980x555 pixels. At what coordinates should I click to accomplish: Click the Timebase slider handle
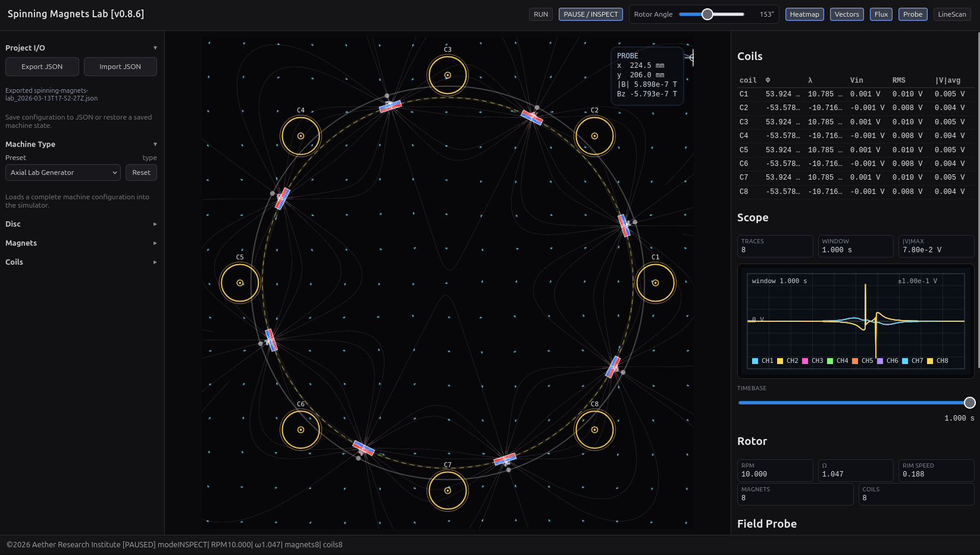(x=969, y=403)
